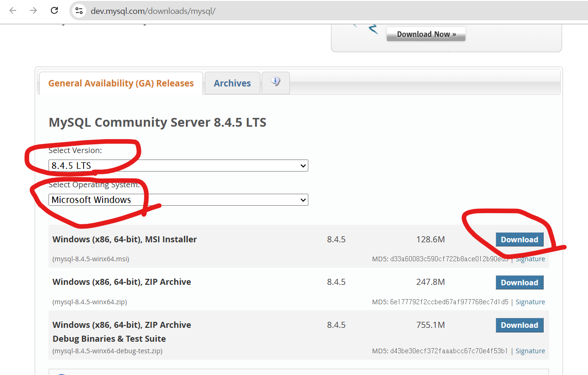Select filename text mysql-8.4.5-winx64.zip
Image resolution: width=588 pixels, height=375 pixels.
point(90,302)
